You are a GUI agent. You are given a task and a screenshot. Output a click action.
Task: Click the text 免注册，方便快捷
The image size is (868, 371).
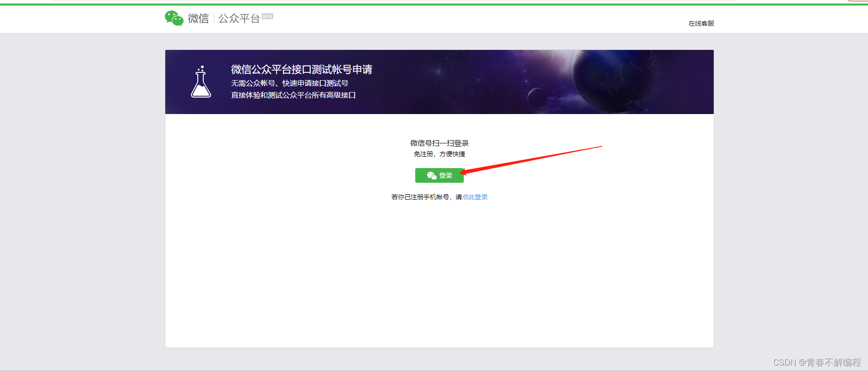click(439, 154)
